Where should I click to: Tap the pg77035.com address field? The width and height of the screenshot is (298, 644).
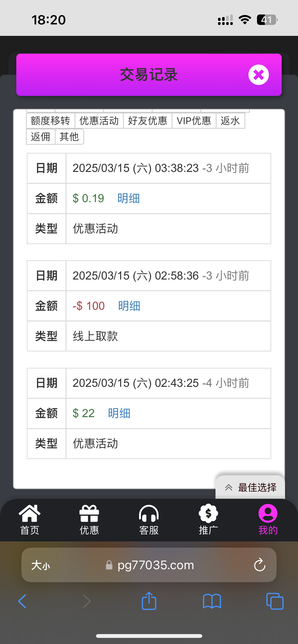click(155, 565)
